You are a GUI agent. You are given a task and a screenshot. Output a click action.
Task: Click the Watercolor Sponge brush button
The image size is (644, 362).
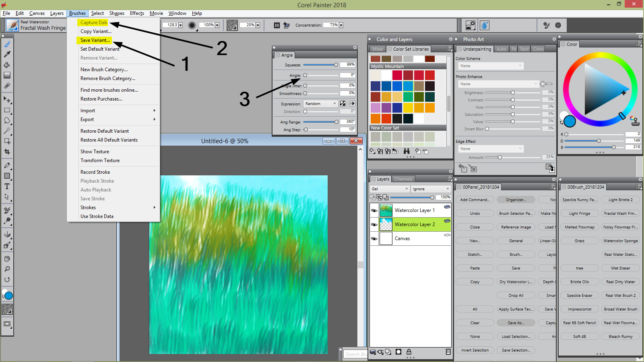621,241
